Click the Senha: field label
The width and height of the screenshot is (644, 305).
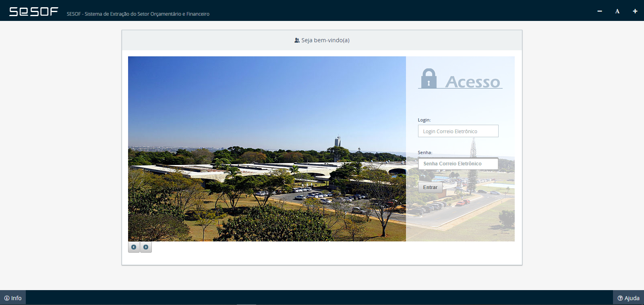pyautogui.click(x=425, y=152)
